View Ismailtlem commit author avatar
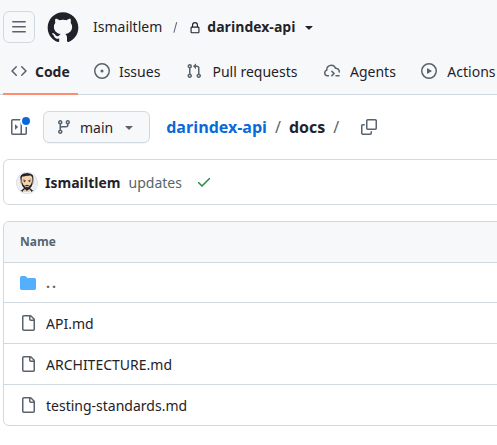Image resolution: width=497 pixels, height=445 pixels. [x=27, y=183]
